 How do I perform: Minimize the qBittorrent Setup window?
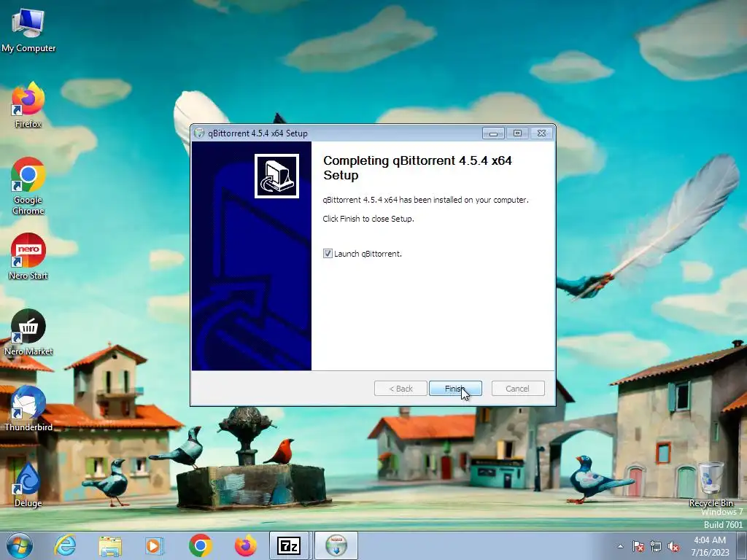[x=493, y=133]
